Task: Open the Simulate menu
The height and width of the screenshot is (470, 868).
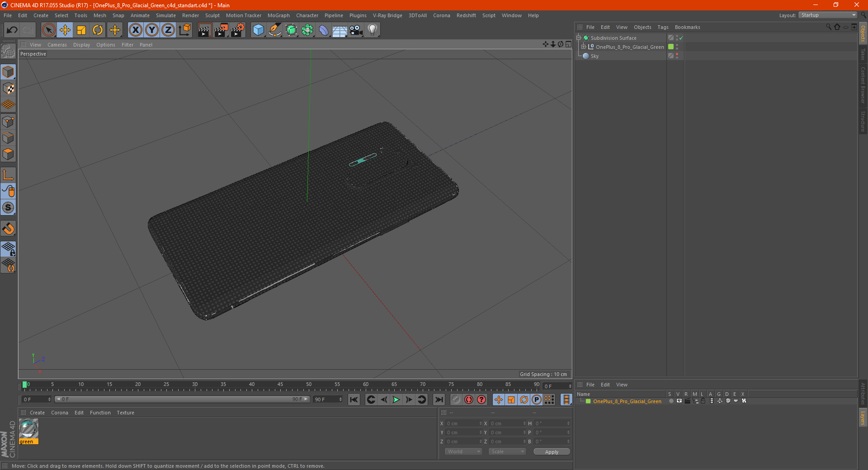Action: point(166,15)
